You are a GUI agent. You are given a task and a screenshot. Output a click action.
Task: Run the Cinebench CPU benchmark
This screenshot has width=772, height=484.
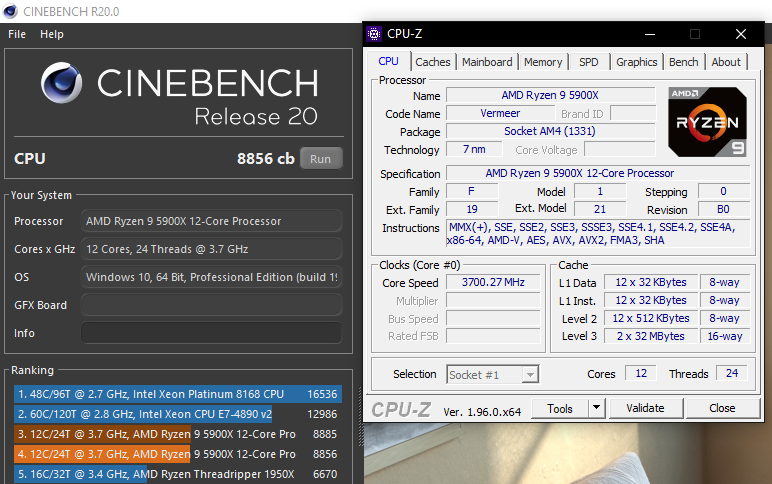point(321,159)
